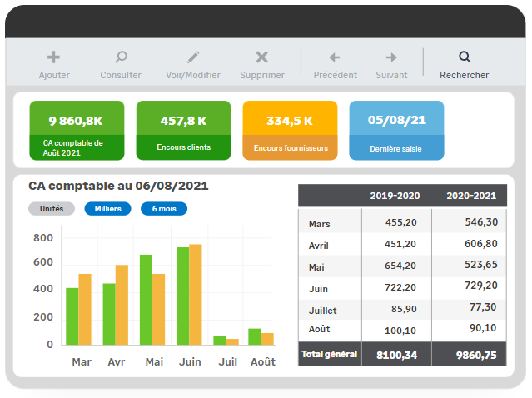
Task: Click the orange Juin bar in chart
Action: pos(196,295)
